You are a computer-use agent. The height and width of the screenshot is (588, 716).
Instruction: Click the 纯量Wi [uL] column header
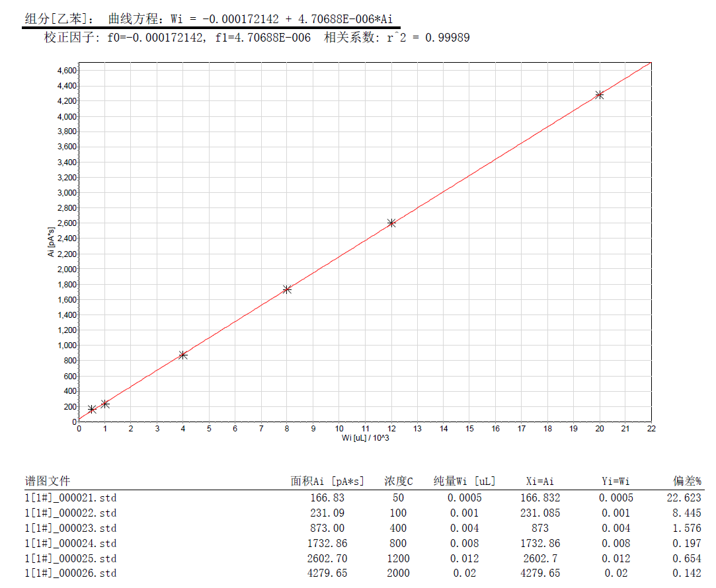click(464, 481)
